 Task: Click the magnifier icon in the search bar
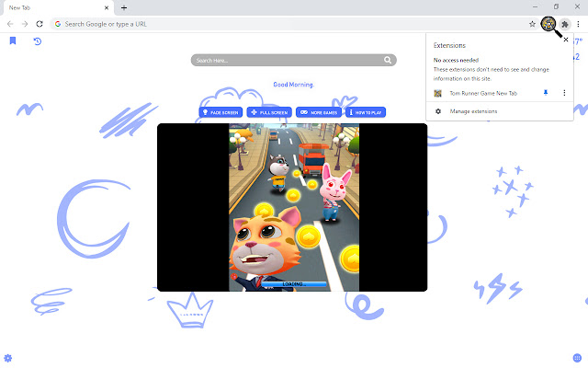[388, 60]
